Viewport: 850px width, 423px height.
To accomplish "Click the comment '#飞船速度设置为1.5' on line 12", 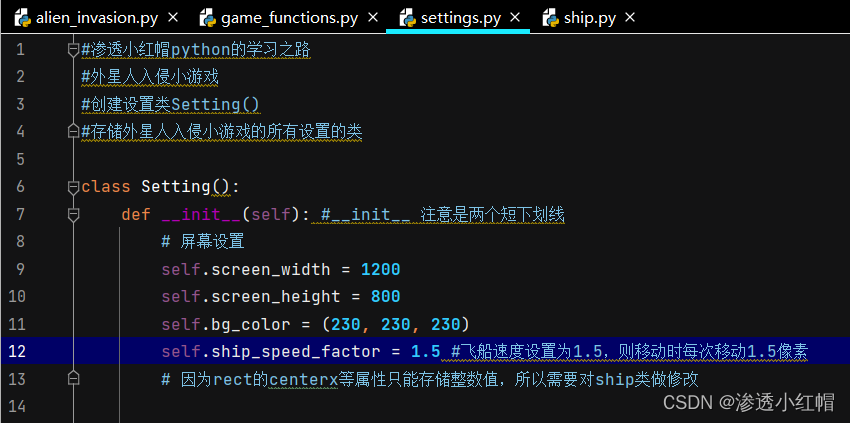I will point(527,351).
